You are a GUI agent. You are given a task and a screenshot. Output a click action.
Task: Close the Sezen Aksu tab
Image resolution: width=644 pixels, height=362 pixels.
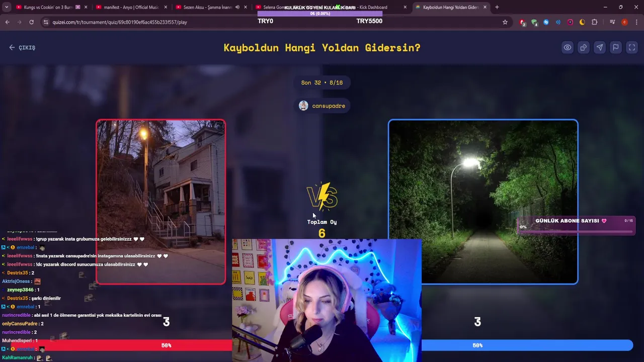point(246,7)
